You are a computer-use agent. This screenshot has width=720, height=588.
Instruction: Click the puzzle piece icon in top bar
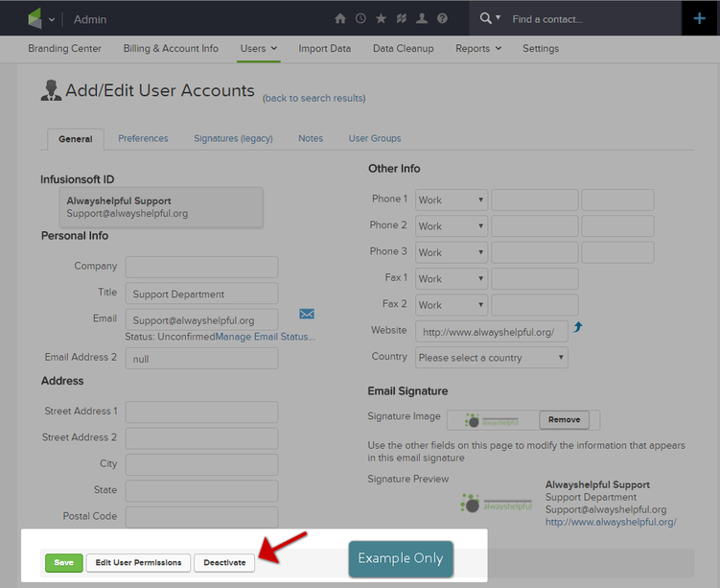(402, 18)
